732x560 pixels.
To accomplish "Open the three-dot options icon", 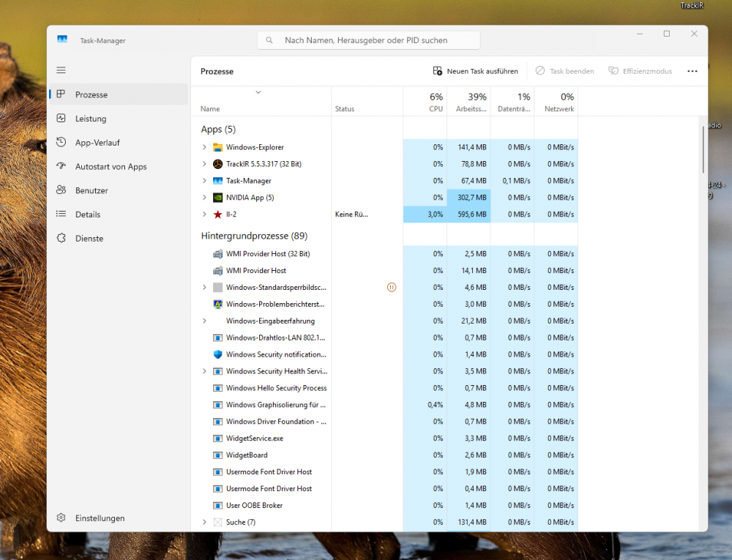I will 692,71.
